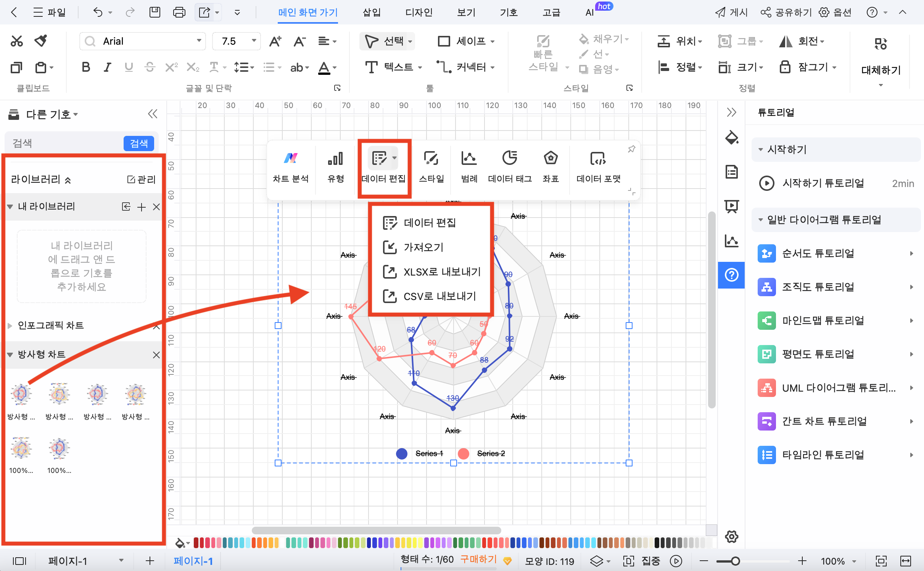Click the 좌표 axis icon

tap(551, 167)
